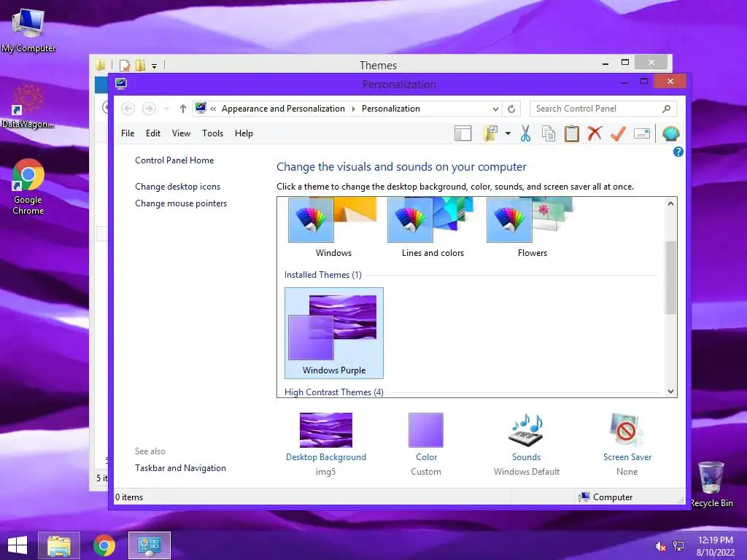Click the themes list scrollbar thumb
This screenshot has height=560, width=747.
[x=670, y=278]
